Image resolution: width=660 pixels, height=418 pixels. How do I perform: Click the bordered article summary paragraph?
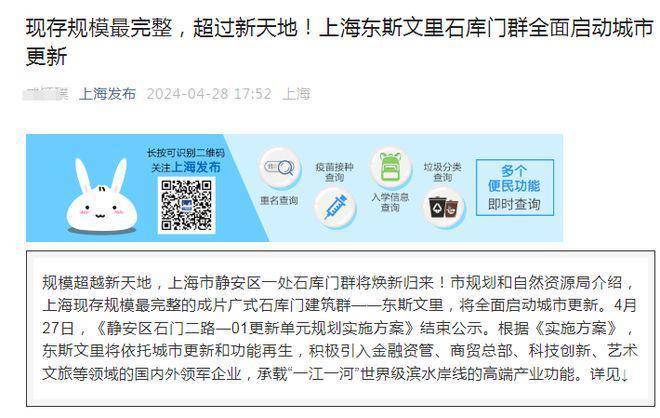click(x=341, y=328)
